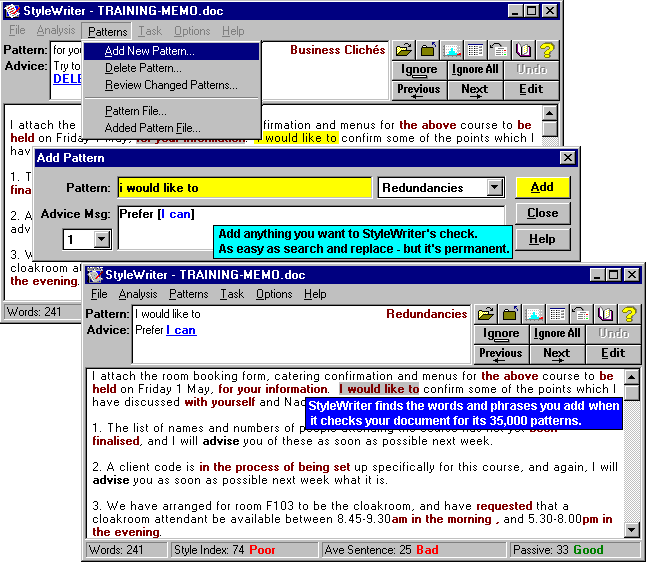This screenshot has width=649, height=564.
Task: Open Patterns menu in top window
Action: coord(107,31)
